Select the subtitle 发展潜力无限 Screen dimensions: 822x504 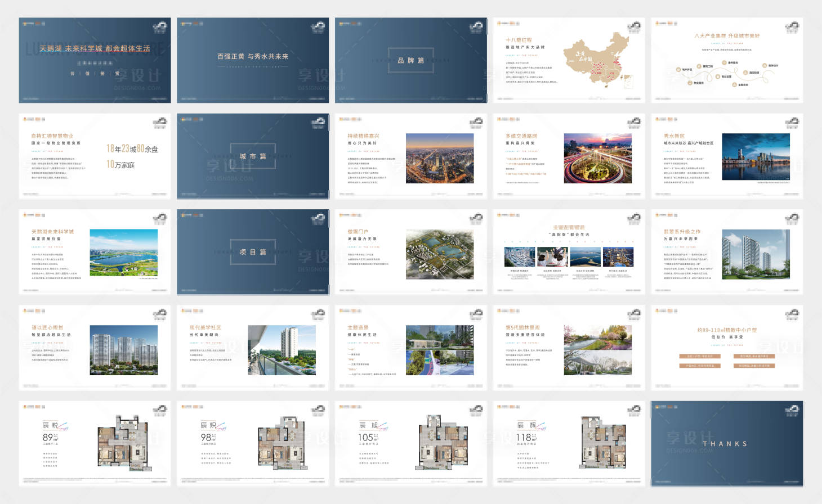click(x=362, y=239)
